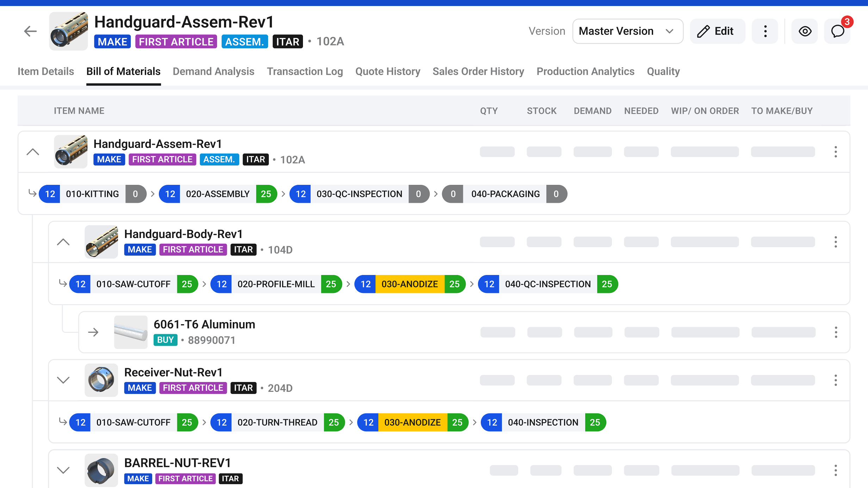Open three-dot menu for BARREL-NUT-REV1 row

click(836, 470)
